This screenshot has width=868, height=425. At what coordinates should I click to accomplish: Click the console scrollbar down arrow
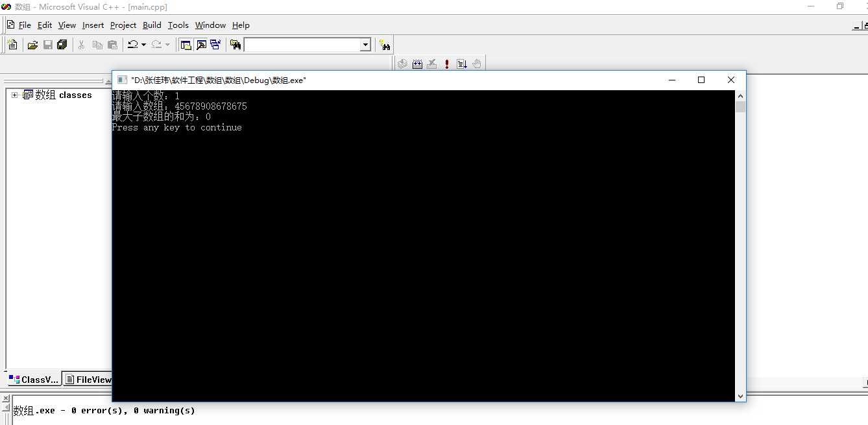(740, 396)
